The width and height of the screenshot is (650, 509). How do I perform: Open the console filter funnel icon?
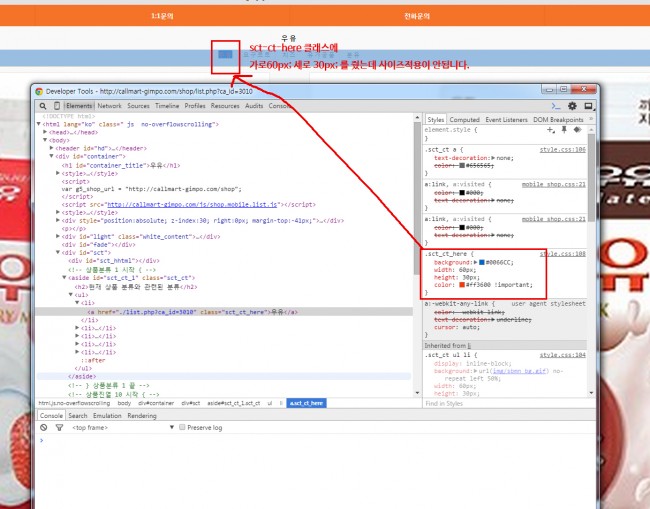click(x=59, y=427)
